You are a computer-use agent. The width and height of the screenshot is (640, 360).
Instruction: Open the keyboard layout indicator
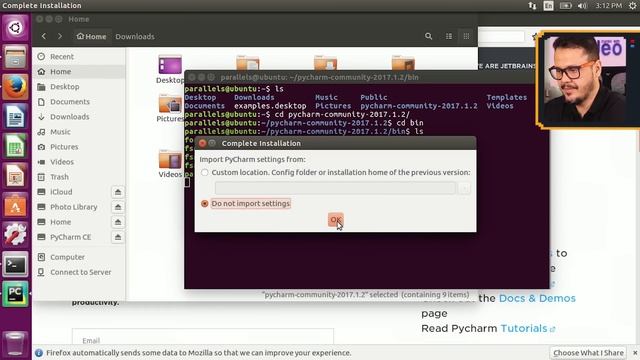point(548,6)
